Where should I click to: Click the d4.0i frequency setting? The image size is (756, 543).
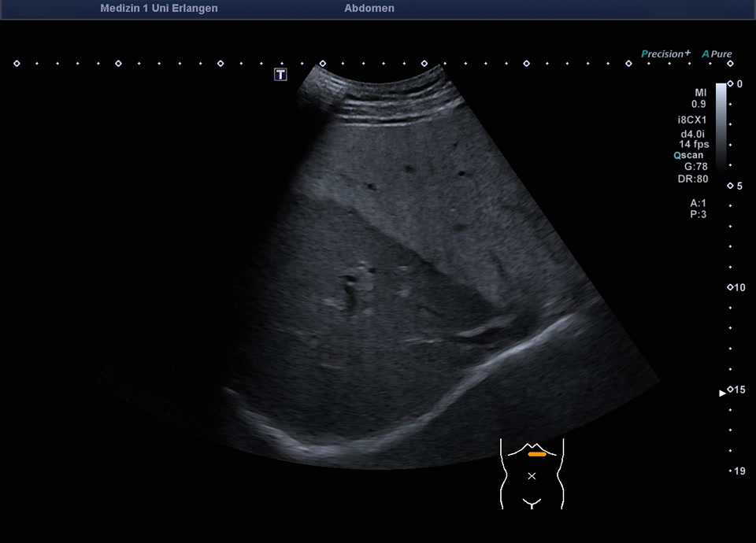pos(694,134)
